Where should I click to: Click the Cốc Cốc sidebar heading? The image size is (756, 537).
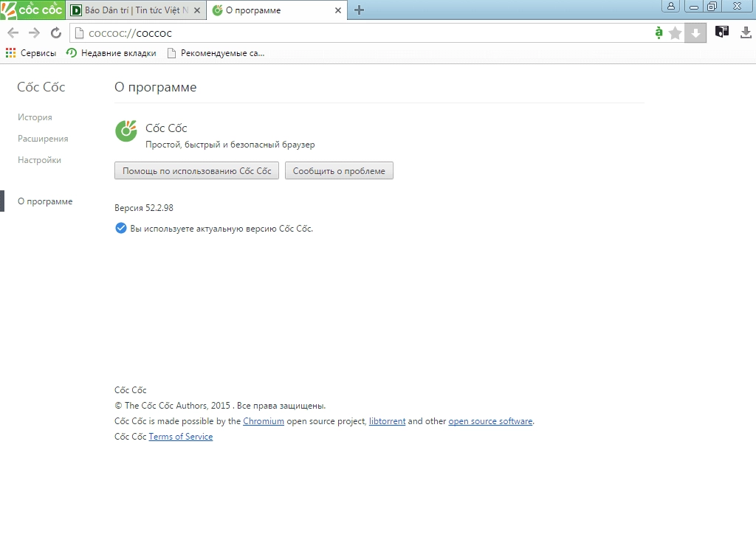(x=41, y=87)
